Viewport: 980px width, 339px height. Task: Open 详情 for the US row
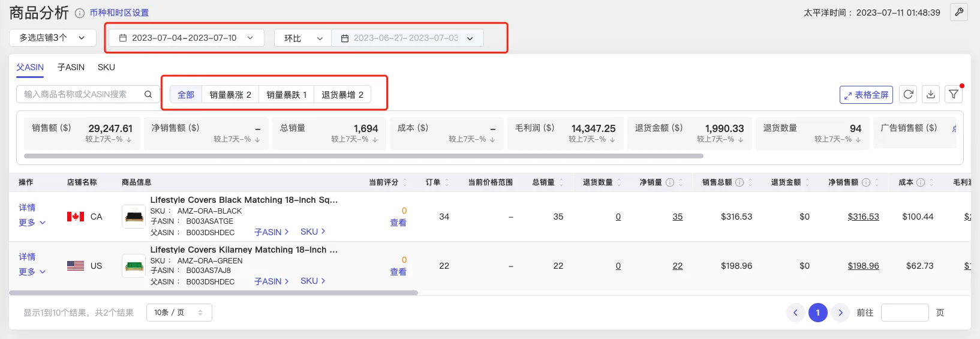27,257
